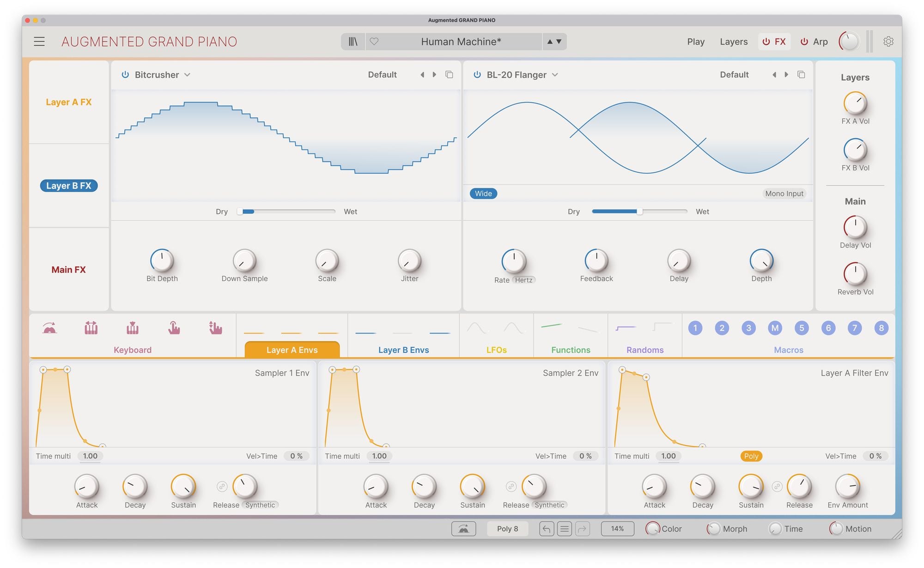Expand the Bitcrusher effect type dropdown
The width and height of the screenshot is (924, 568).
click(x=187, y=75)
